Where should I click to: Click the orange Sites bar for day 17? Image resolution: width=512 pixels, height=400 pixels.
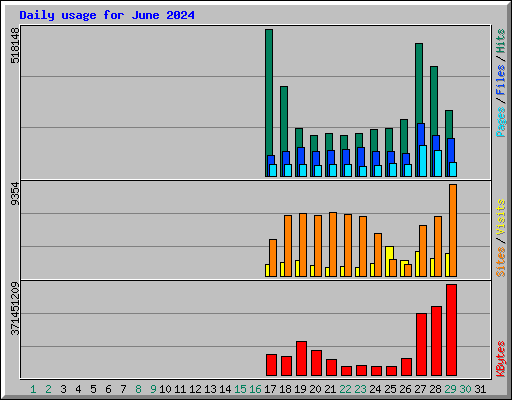273,258
